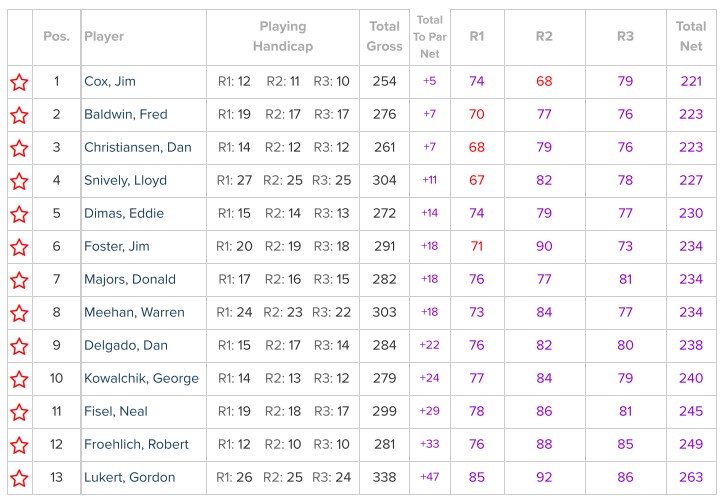The width and height of the screenshot is (723, 503).
Task: Toggle favorite star for Dimas, Eddie
Action: [19, 214]
